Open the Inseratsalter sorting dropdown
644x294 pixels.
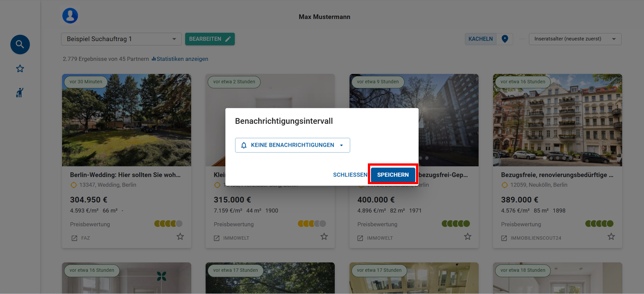[x=575, y=39]
